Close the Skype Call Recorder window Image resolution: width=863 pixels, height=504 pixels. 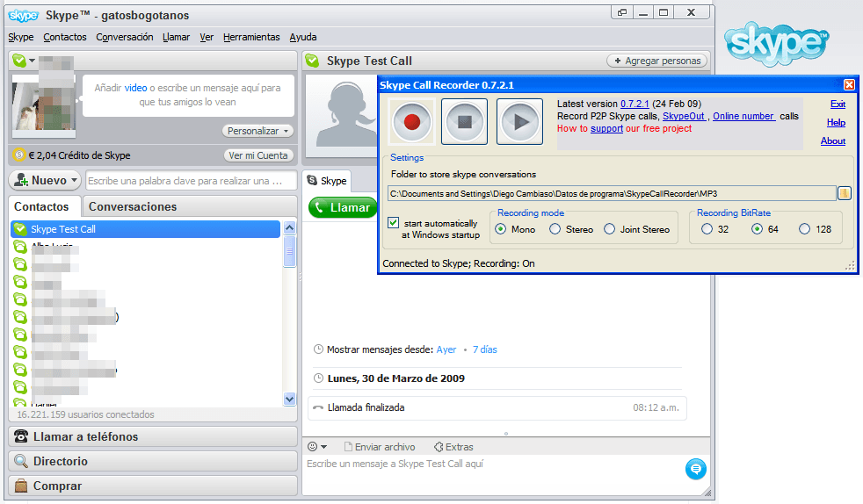coord(849,84)
